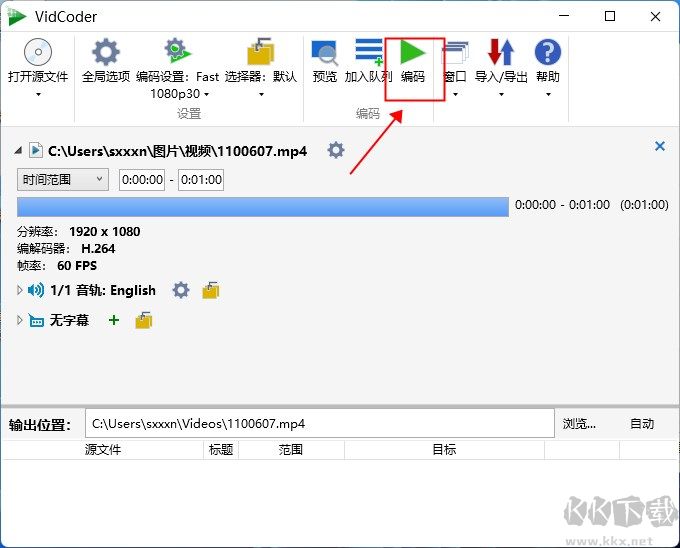Image resolution: width=680 pixels, height=548 pixels.
Task: Expand dropdown arrow under 导入/导出
Action: pyautogui.click(x=501, y=94)
